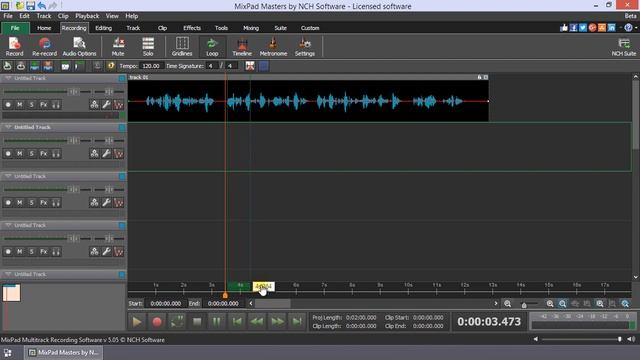The image size is (640, 360).
Task: Open Fx on the second track
Action: tap(44, 154)
